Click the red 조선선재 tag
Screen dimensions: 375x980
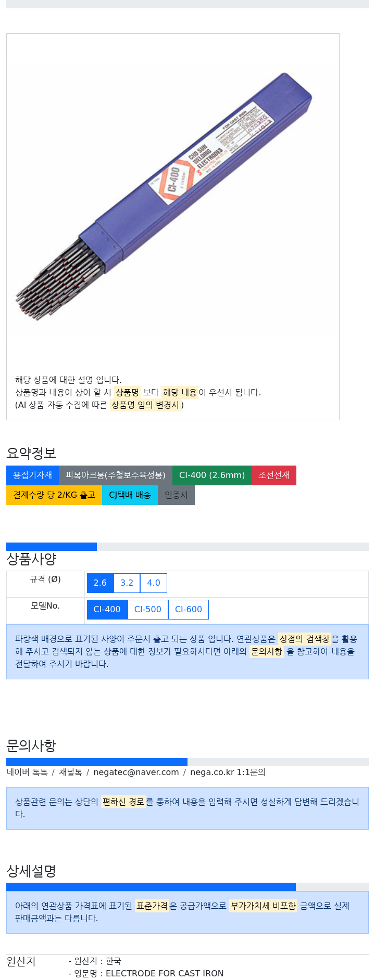click(x=274, y=475)
